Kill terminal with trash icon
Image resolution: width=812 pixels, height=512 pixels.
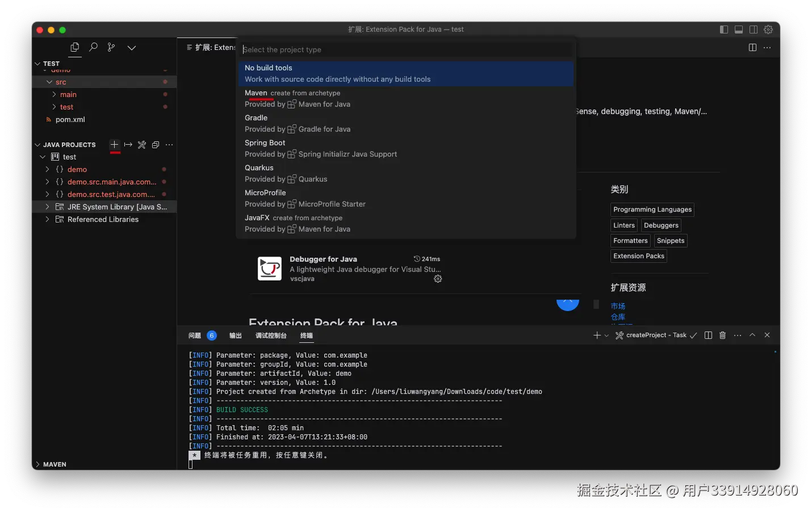(723, 335)
